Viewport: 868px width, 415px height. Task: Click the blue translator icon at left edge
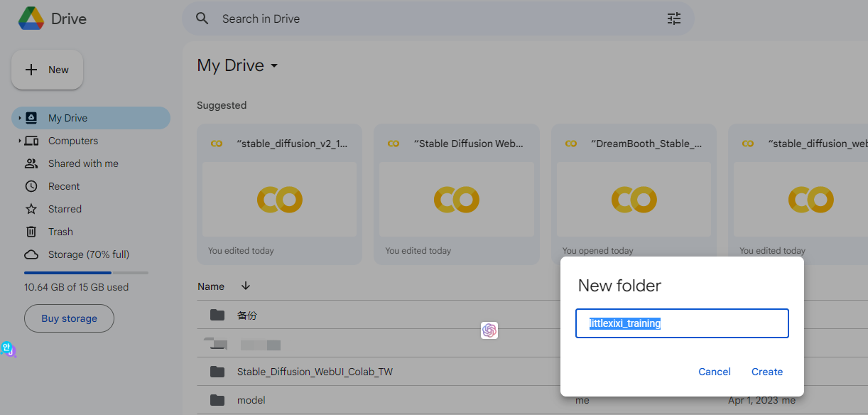[8, 349]
